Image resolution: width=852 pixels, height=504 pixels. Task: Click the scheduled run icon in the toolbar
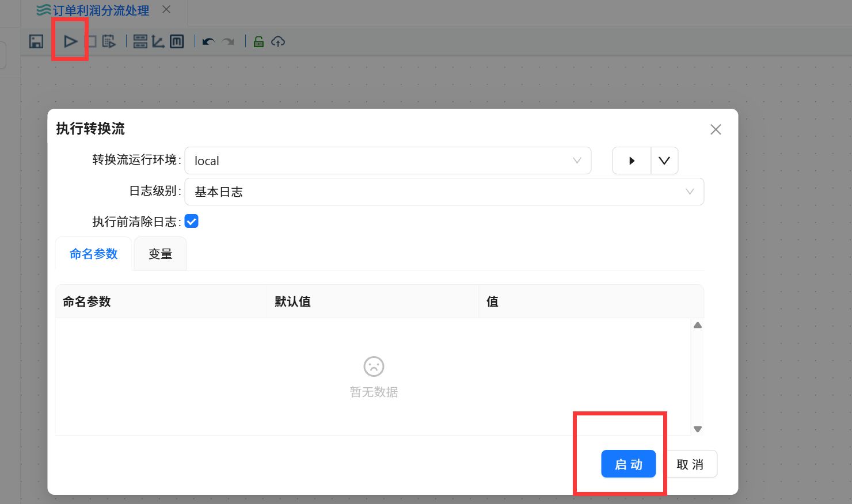[x=109, y=41]
